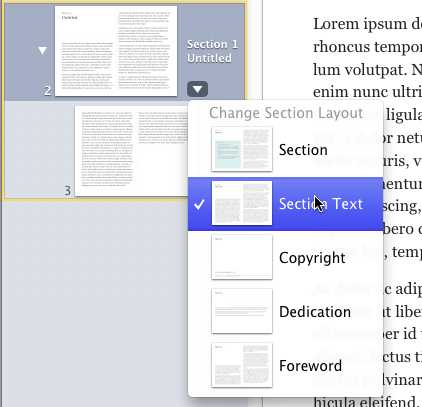Viewport: 422px width, 407px height.
Task: Click the Section 1 Untitled label
Action: 212,51
